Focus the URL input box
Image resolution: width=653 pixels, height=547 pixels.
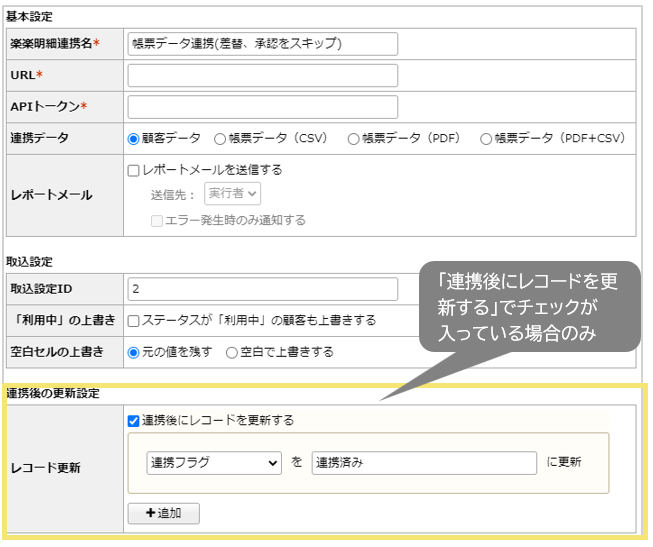262,76
